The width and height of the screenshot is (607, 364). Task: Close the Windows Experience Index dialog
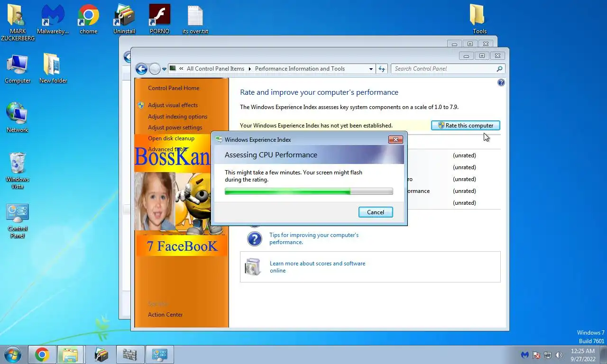coord(395,139)
